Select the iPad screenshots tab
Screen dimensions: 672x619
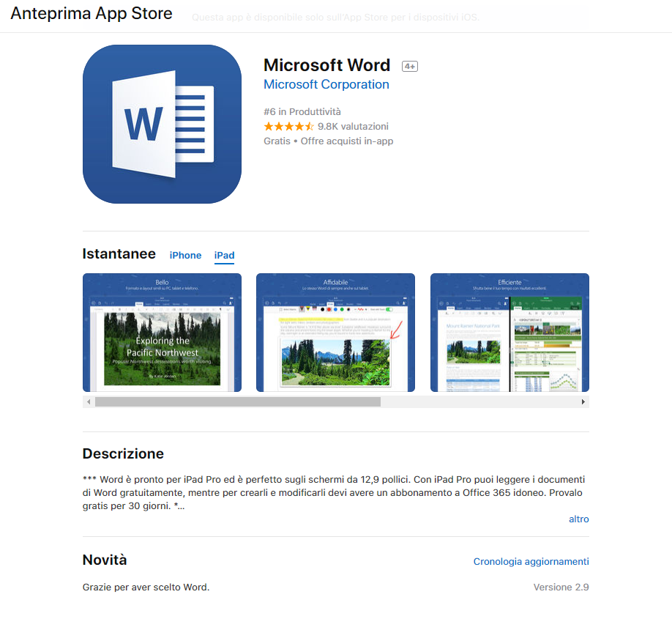coord(224,255)
